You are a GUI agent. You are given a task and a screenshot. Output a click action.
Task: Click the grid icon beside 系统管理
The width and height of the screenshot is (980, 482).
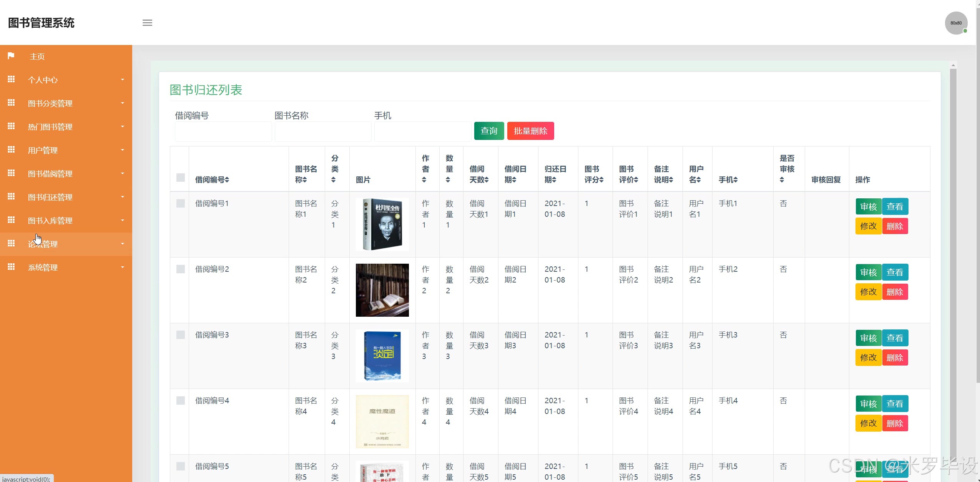pos(11,267)
